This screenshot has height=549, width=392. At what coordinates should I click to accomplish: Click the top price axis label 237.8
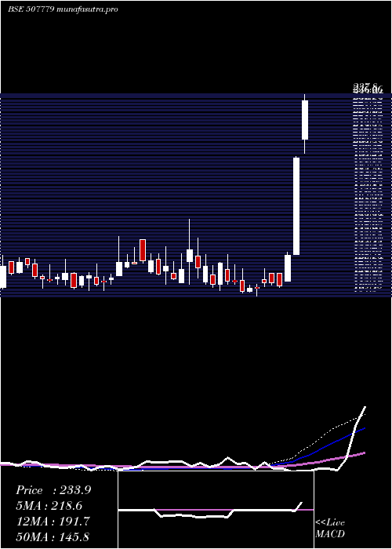pyautogui.click(x=365, y=86)
